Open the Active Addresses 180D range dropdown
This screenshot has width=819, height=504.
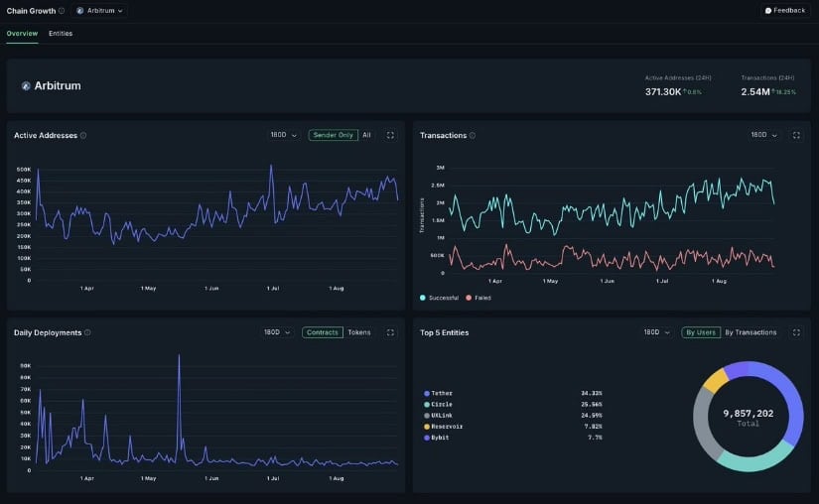283,135
